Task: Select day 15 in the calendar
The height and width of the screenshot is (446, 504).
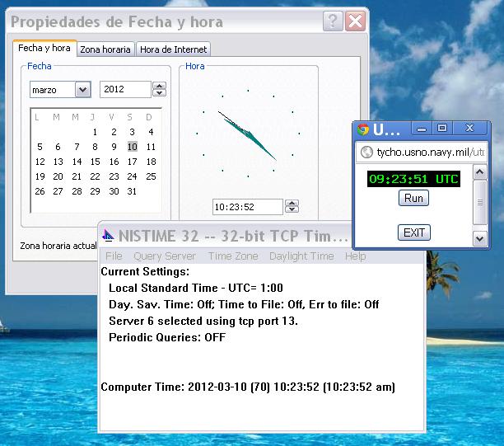Action: [x=96, y=162]
